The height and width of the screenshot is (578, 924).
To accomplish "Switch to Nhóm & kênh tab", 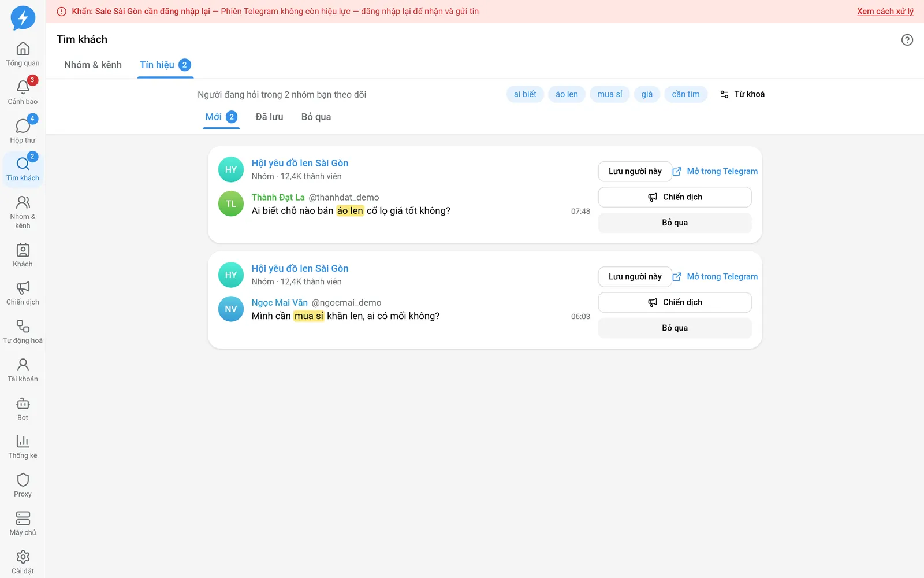I will 93,65.
